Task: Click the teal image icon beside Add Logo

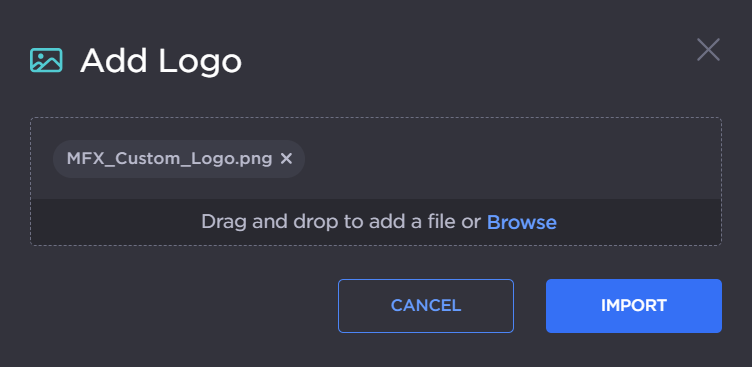Action: 46,60
